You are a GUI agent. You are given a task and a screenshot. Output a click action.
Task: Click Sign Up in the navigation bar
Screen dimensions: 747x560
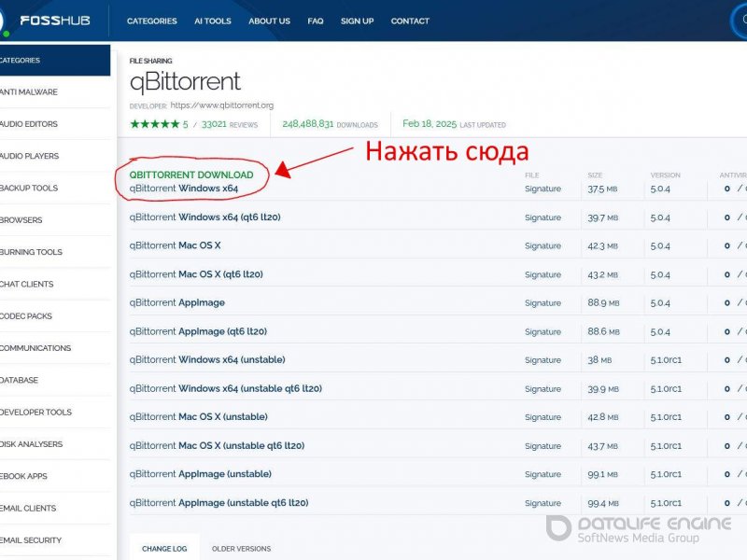click(x=358, y=21)
